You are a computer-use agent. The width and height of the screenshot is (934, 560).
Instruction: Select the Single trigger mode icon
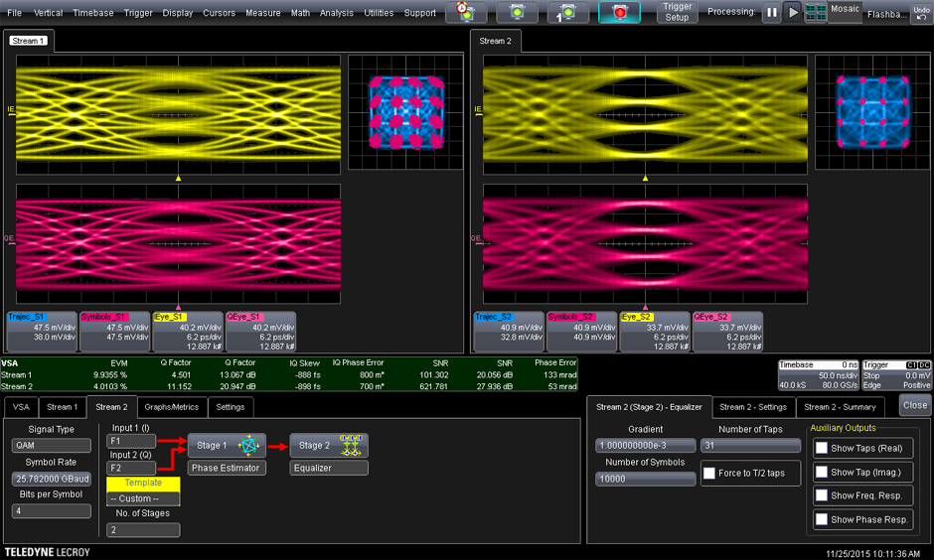(567, 13)
